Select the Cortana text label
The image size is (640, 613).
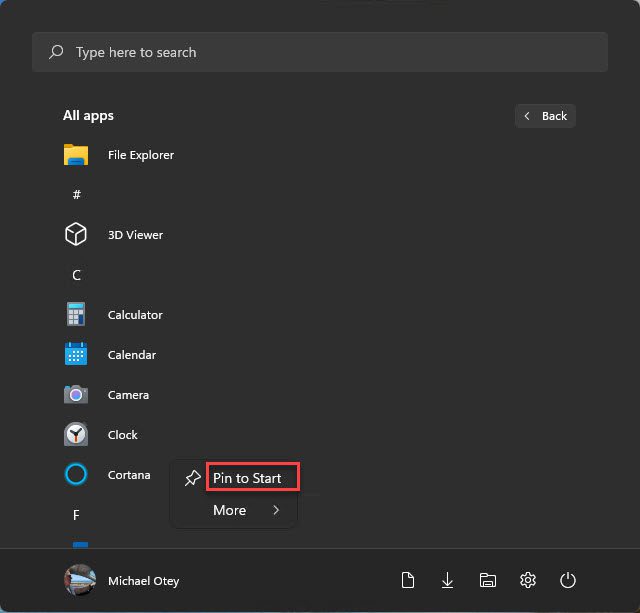tap(129, 475)
